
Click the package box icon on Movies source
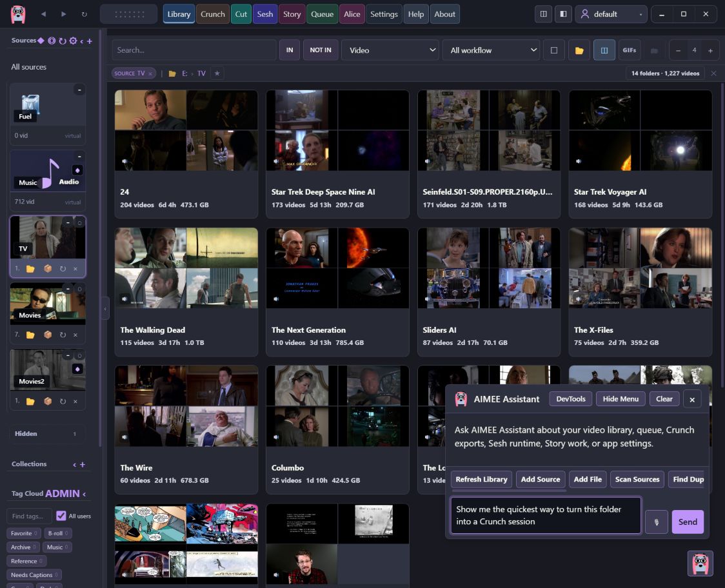tap(48, 335)
